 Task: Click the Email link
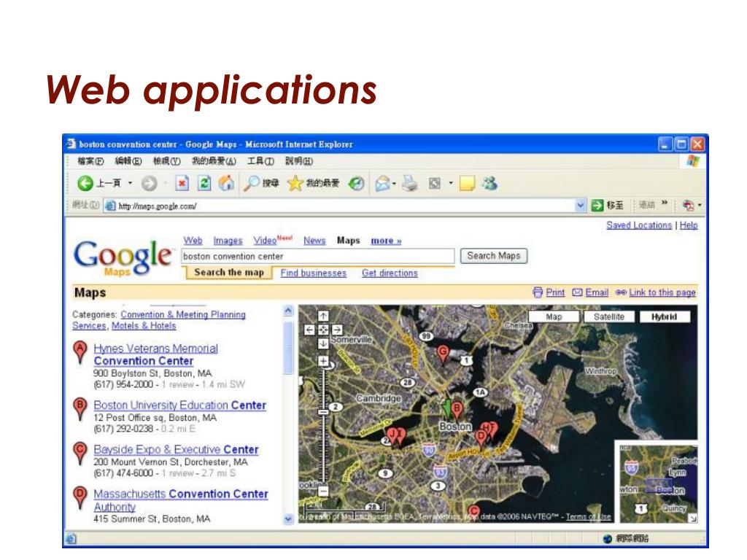click(x=597, y=292)
